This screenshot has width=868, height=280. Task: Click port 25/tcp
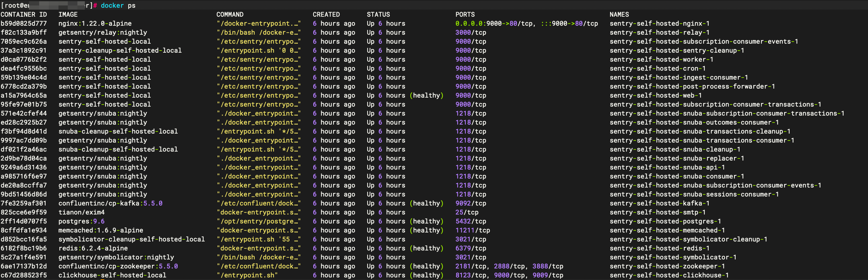(x=467, y=212)
